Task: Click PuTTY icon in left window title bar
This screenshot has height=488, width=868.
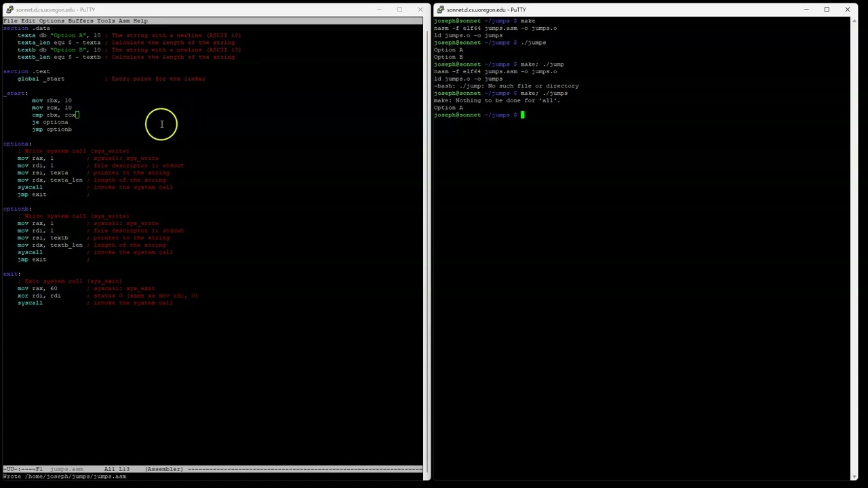Action: tap(9, 9)
